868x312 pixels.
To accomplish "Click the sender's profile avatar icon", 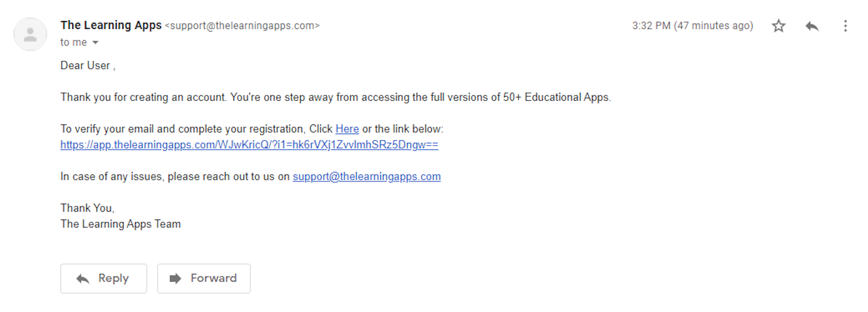I will (30, 34).
